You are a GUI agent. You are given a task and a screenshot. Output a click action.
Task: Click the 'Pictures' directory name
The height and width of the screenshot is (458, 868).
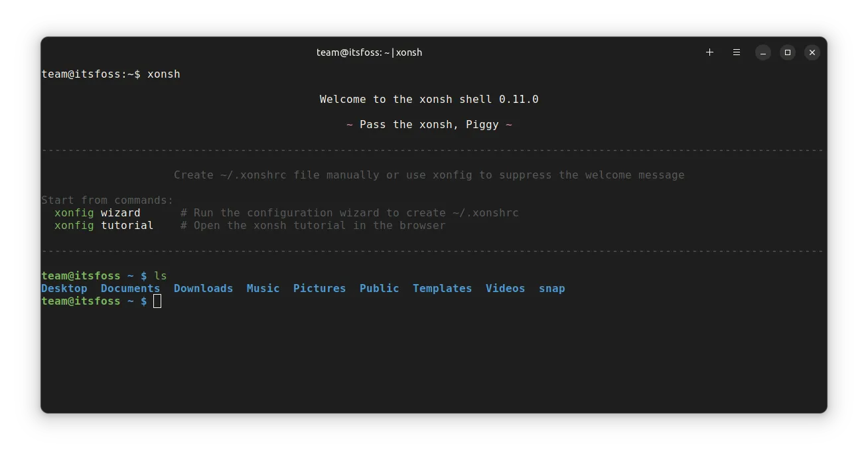319,289
